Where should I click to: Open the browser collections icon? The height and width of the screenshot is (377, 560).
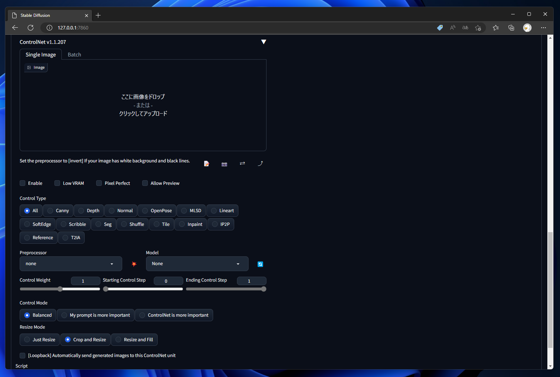click(511, 27)
